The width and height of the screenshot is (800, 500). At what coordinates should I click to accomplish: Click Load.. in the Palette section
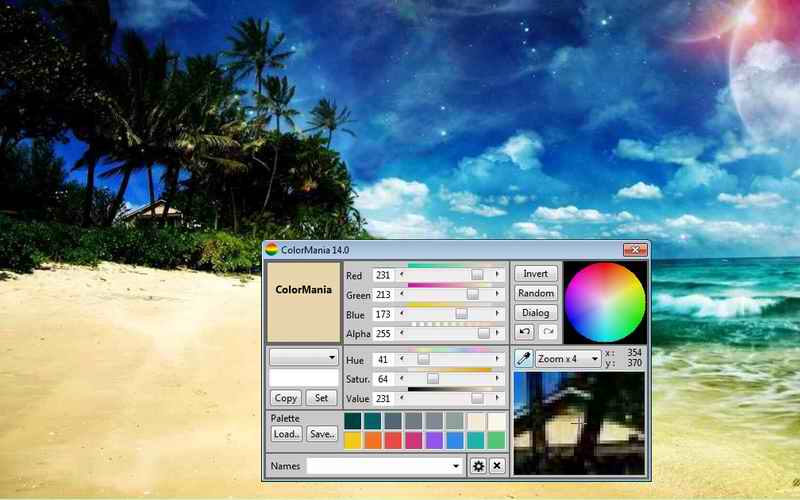tap(286, 434)
